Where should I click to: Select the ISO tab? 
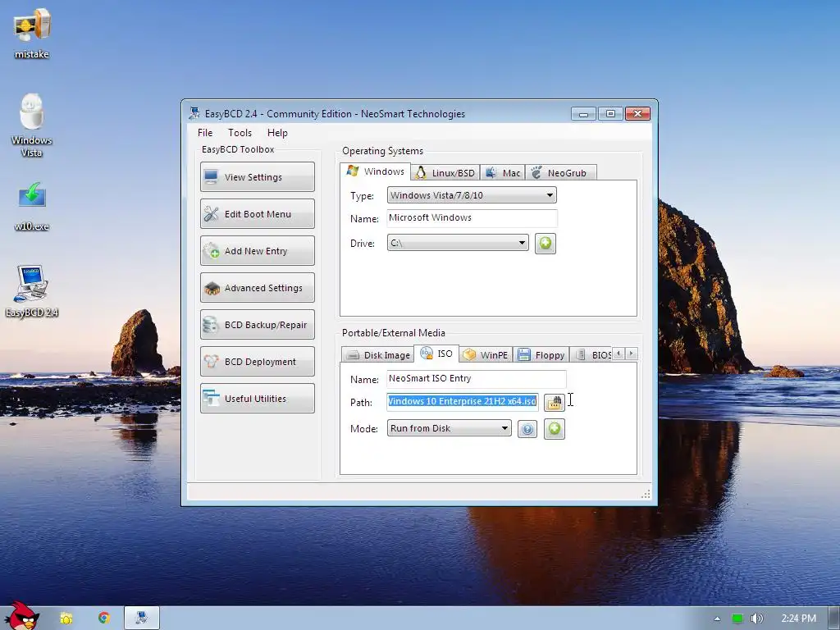pyautogui.click(x=436, y=354)
